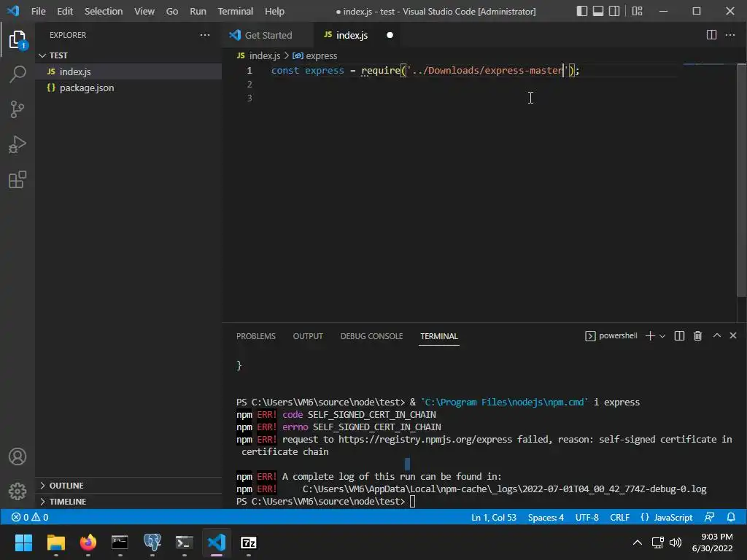
Task: Customize layout icon in title bar
Action: [x=637, y=11]
